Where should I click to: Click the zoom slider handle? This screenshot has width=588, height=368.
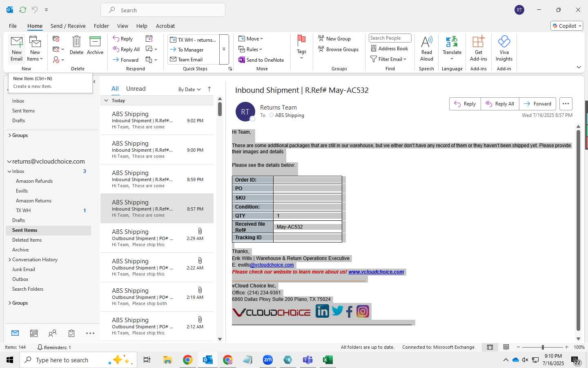543,347
